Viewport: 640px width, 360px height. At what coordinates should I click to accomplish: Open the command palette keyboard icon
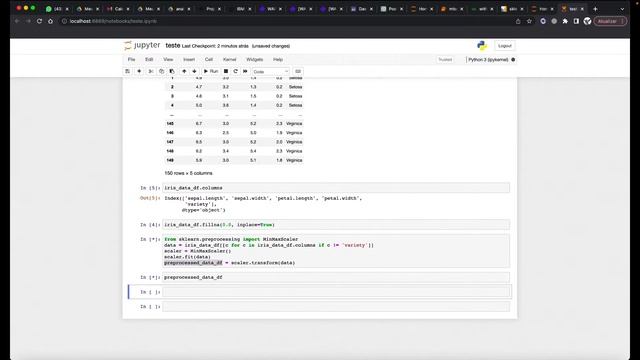(x=298, y=71)
